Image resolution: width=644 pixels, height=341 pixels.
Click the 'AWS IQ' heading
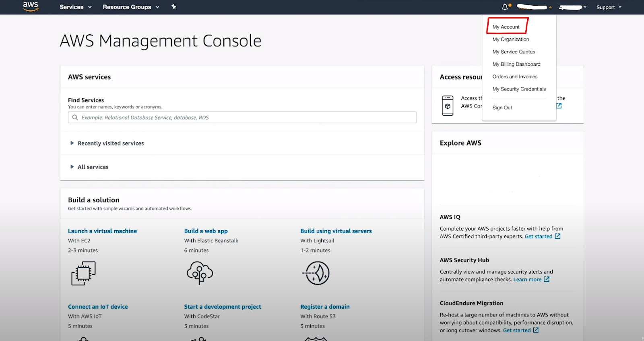[x=450, y=217]
